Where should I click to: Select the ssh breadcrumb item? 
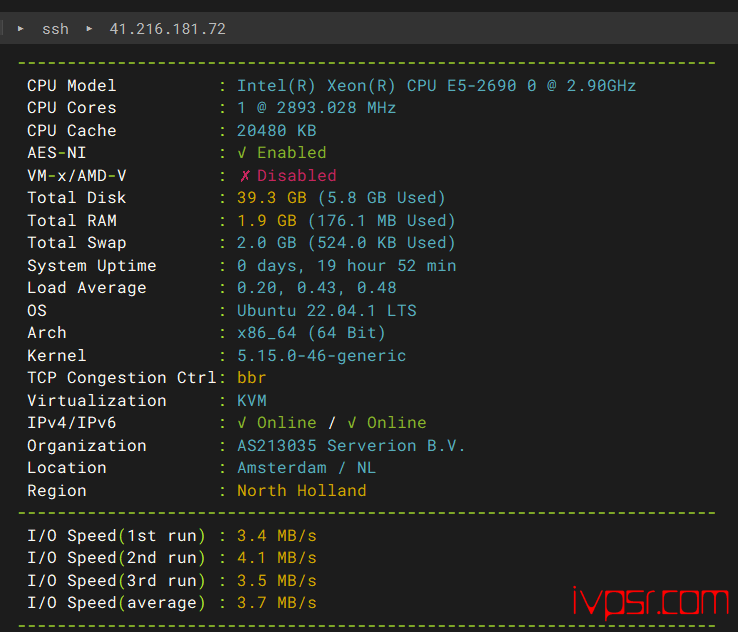coord(55,29)
